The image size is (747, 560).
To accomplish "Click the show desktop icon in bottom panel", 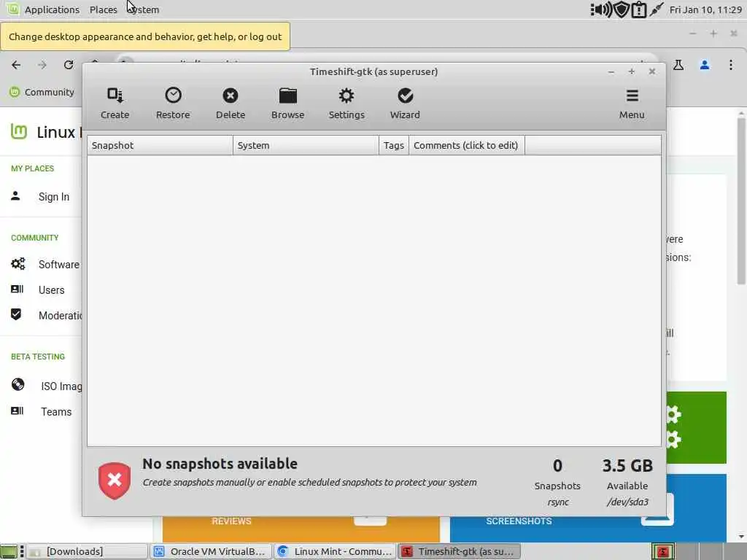I will (x=9, y=551).
